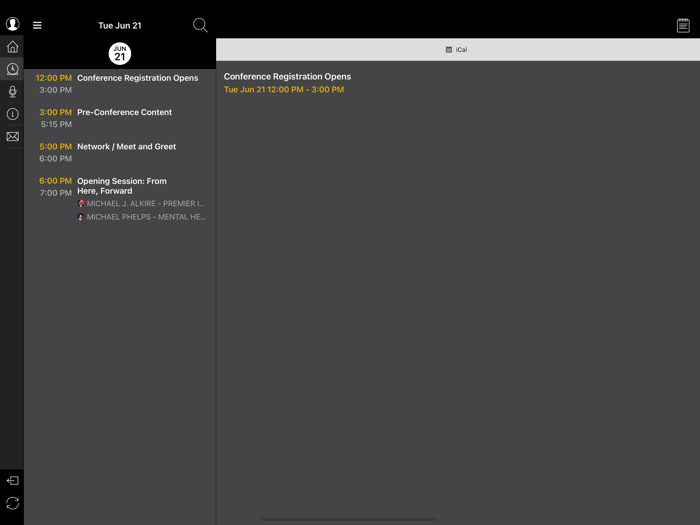The height and width of the screenshot is (525, 700).
Task: Click the refresh sync icon
Action: [x=12, y=503]
